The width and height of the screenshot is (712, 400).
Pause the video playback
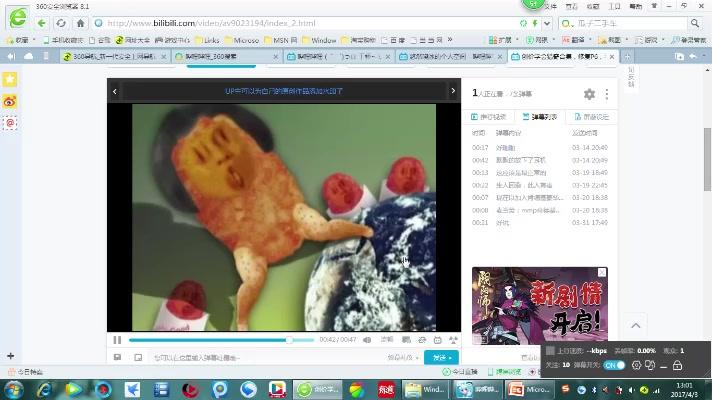117,340
